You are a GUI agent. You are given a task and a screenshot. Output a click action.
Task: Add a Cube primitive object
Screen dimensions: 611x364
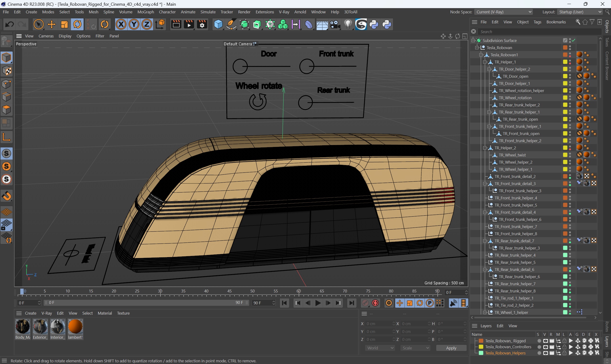point(218,24)
